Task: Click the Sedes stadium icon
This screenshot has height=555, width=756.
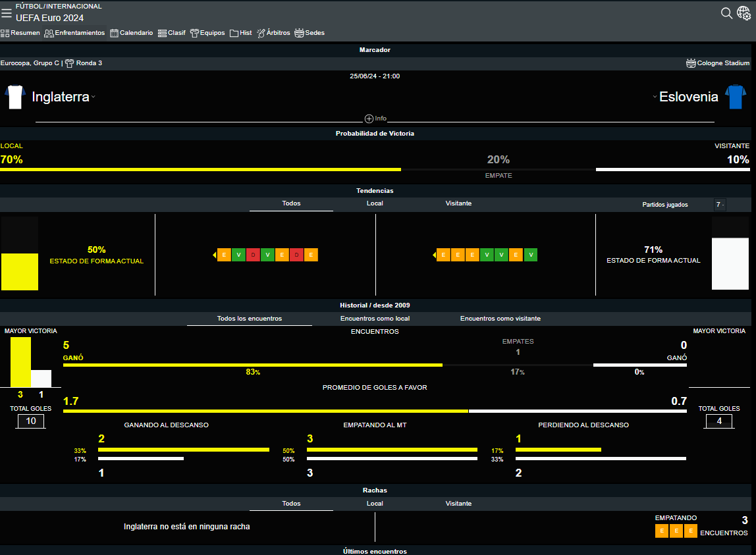Action: [299, 33]
